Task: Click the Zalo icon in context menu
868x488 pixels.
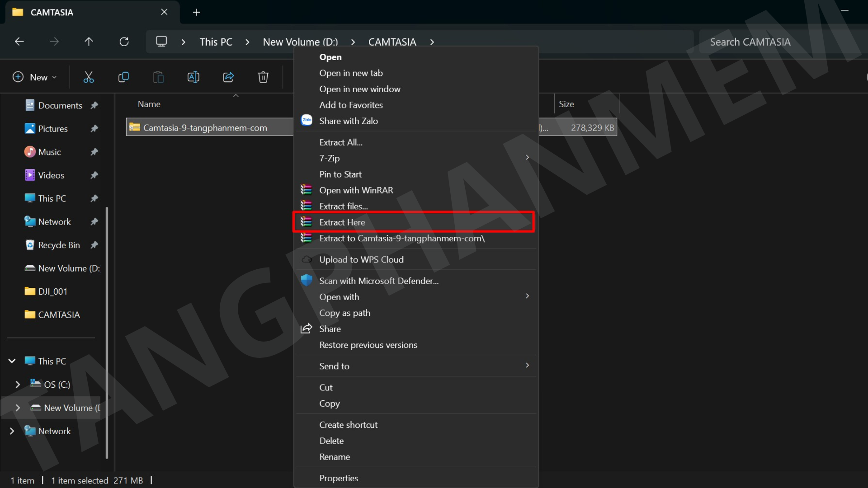Action: (x=307, y=120)
